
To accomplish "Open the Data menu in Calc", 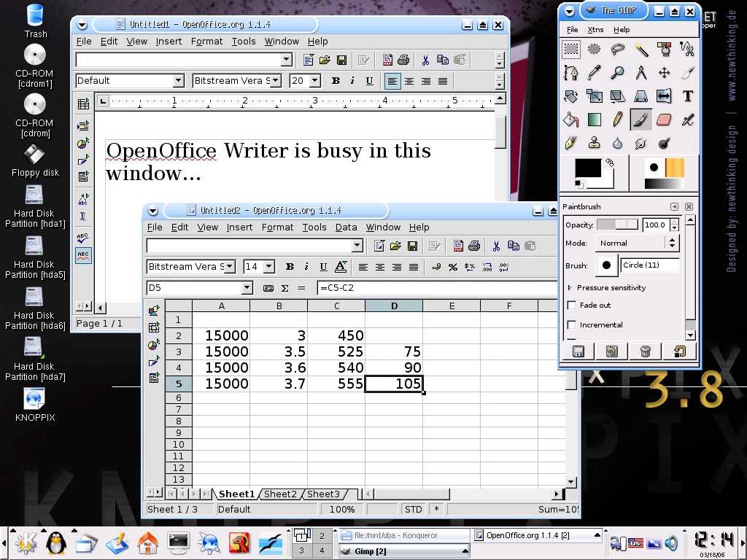I will (346, 227).
